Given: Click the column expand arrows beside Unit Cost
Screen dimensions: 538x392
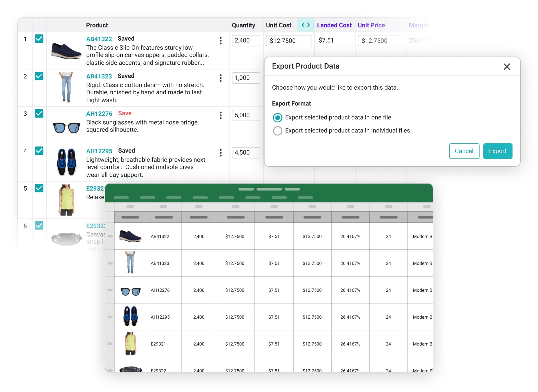Looking at the screenshot, I should 305,25.
